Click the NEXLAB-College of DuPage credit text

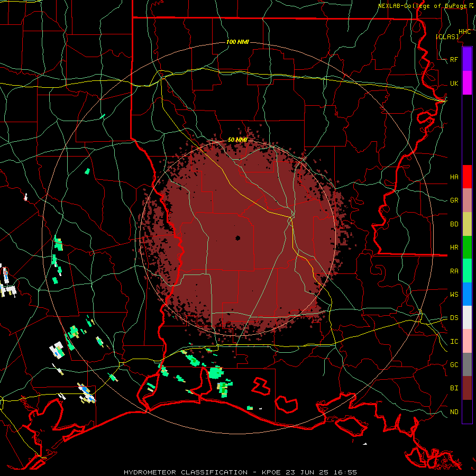(x=422, y=6)
